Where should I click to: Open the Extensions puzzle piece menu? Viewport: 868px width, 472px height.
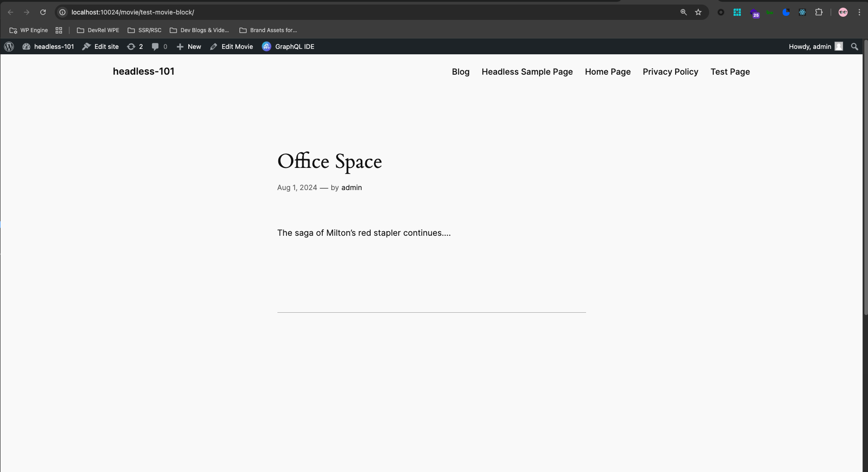[819, 12]
